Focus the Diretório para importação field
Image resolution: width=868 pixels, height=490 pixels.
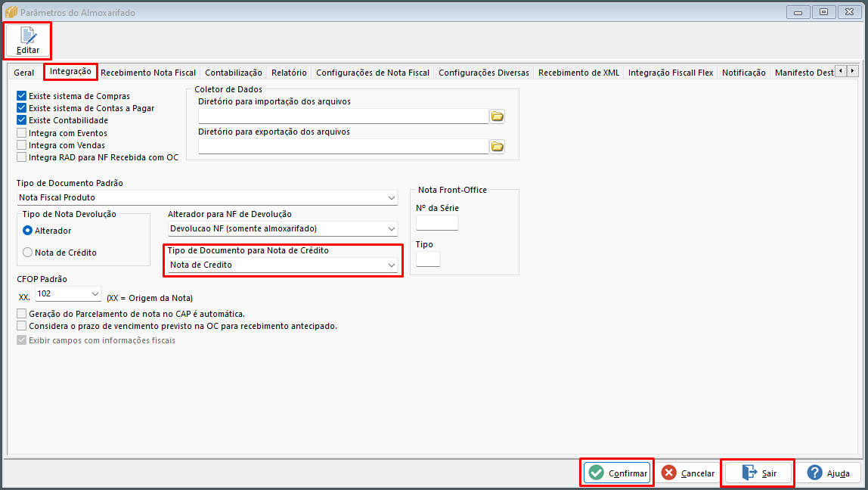click(343, 116)
